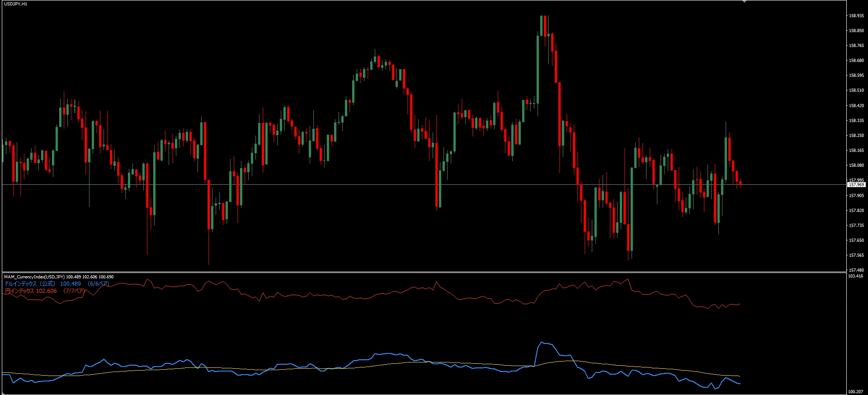Click price scale value 158.765
This screenshot has width=868, height=395.
point(857,46)
